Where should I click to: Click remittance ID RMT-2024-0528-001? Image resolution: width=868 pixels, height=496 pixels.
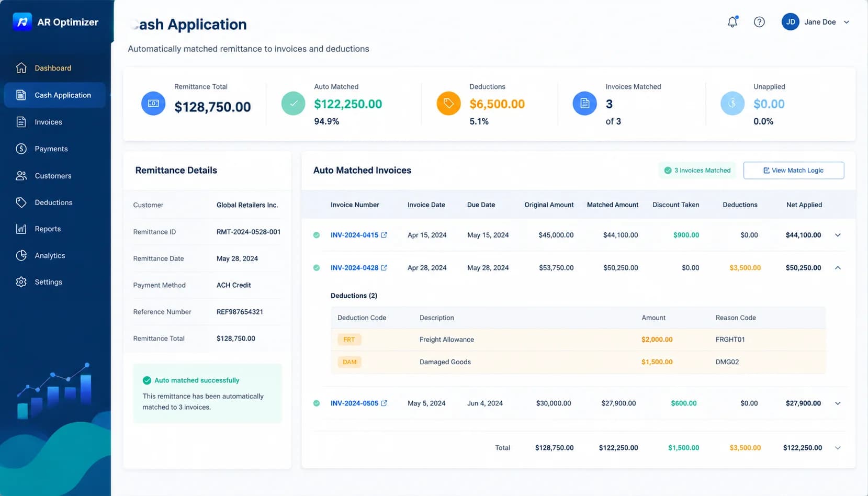[x=249, y=232]
